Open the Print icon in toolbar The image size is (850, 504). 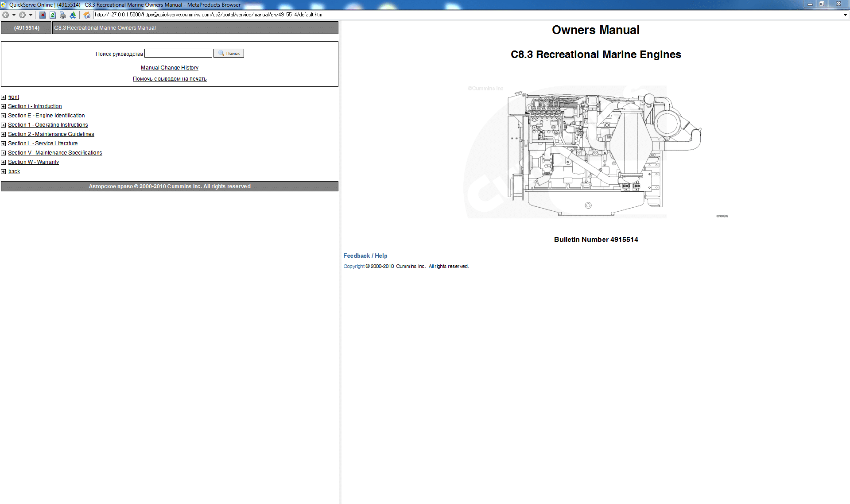pos(62,15)
